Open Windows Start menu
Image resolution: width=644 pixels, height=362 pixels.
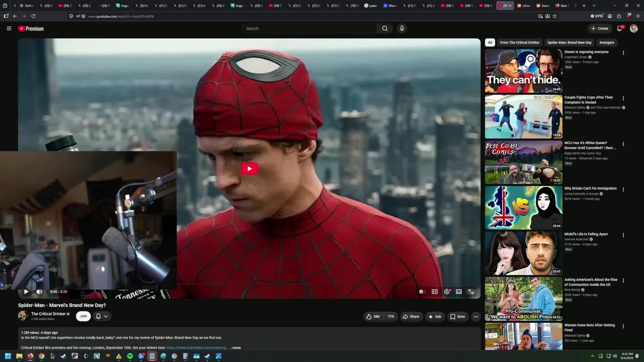pyautogui.click(x=8, y=356)
